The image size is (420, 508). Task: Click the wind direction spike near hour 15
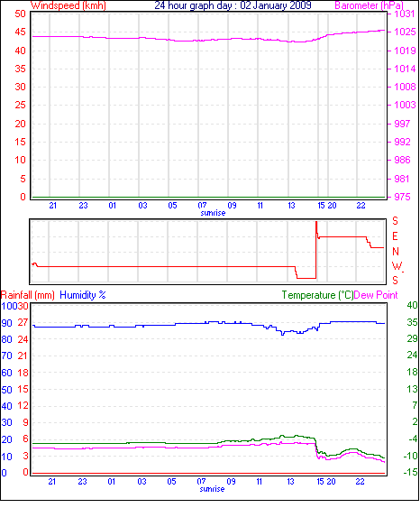(316, 229)
